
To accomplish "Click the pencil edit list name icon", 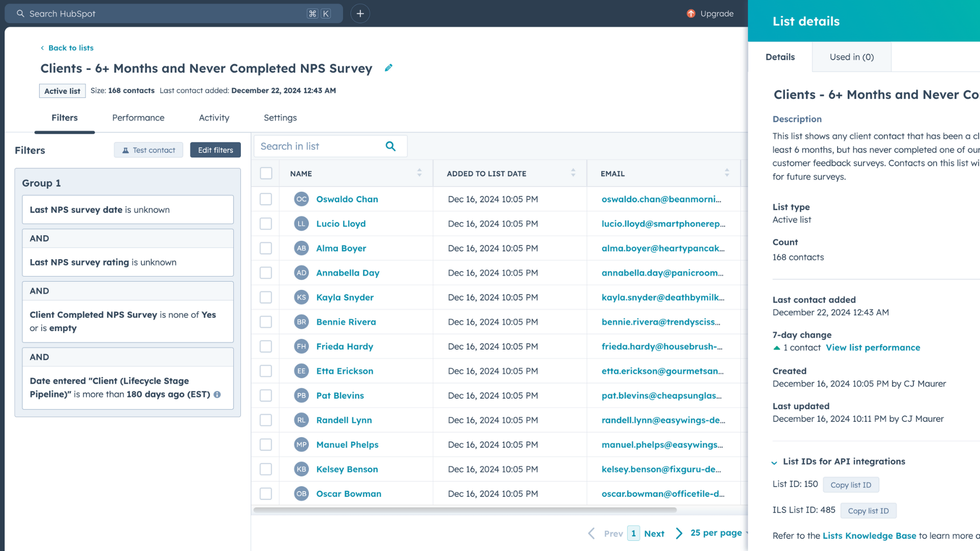I will tap(388, 68).
